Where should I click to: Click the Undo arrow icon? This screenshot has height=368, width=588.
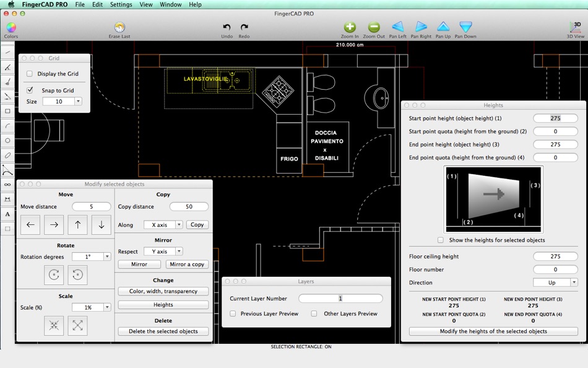tap(227, 27)
